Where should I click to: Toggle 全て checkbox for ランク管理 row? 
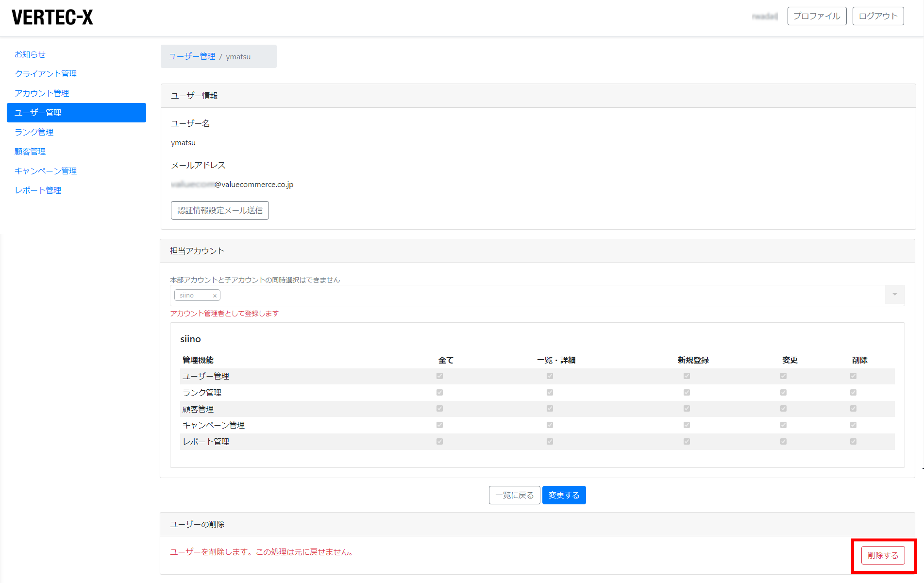tap(439, 392)
